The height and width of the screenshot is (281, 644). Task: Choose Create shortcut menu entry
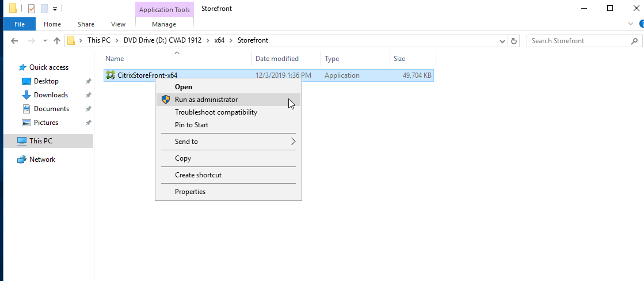[x=228, y=175]
